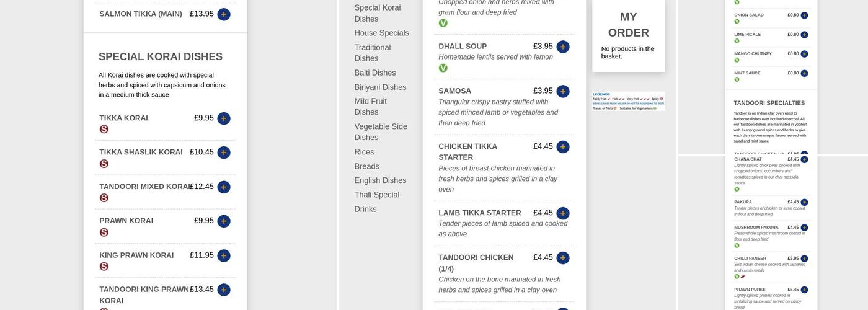Add King Prawn Korai to basket
Image resolution: width=868 pixels, height=310 pixels.
(224, 255)
